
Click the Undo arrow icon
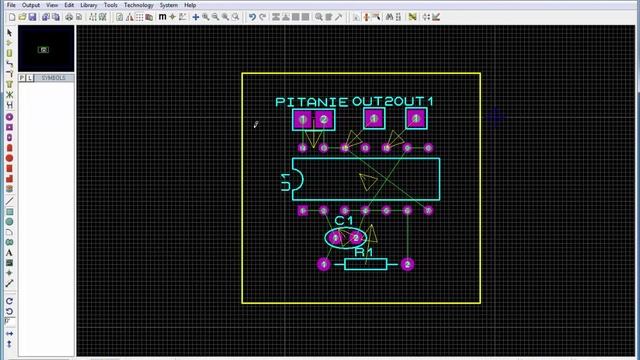pos(252,17)
